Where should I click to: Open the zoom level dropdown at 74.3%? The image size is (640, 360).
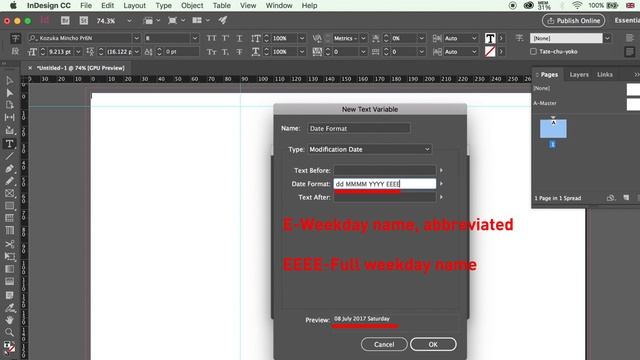click(x=129, y=20)
